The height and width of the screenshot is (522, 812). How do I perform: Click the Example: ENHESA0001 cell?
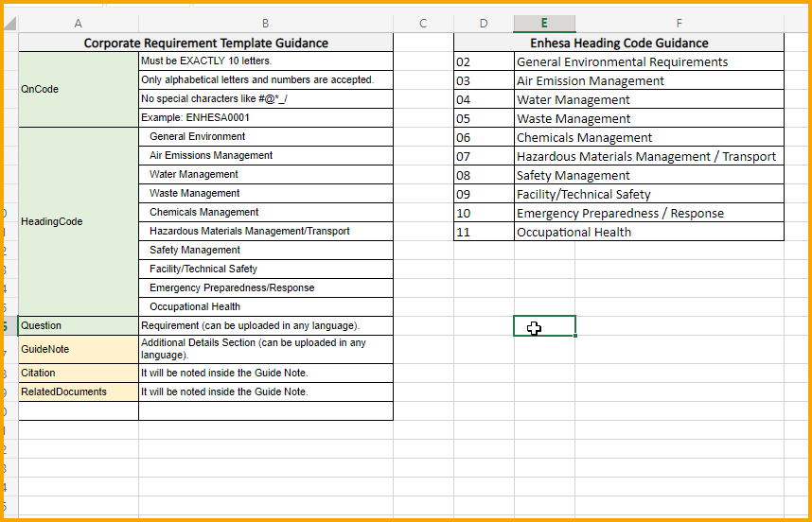point(266,118)
